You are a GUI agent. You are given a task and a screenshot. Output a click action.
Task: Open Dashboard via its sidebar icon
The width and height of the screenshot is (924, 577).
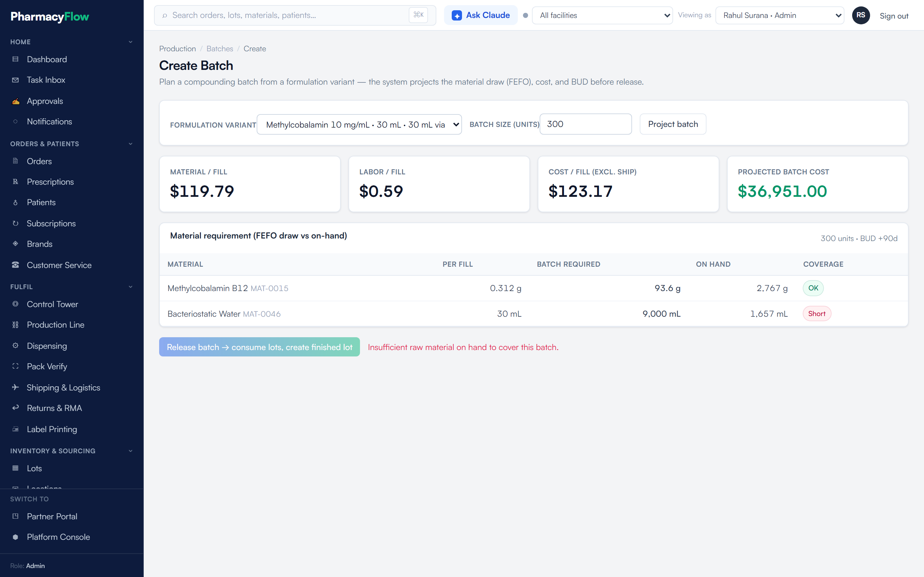click(15, 59)
